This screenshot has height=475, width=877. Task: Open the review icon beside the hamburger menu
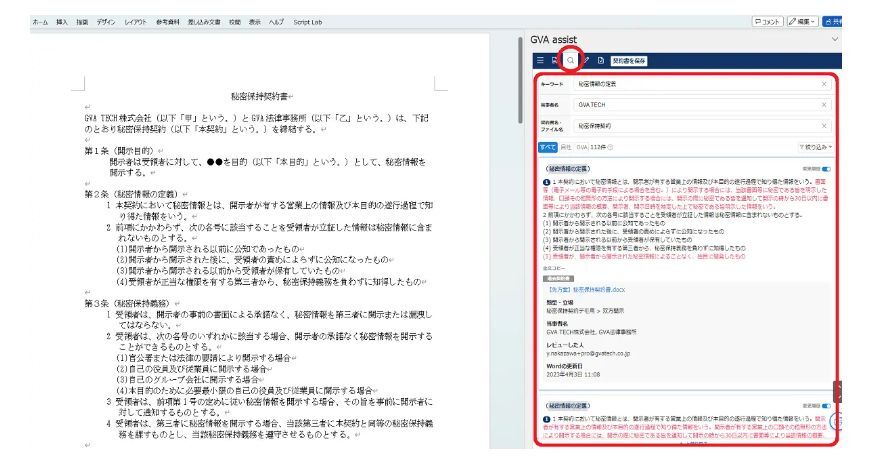click(555, 60)
